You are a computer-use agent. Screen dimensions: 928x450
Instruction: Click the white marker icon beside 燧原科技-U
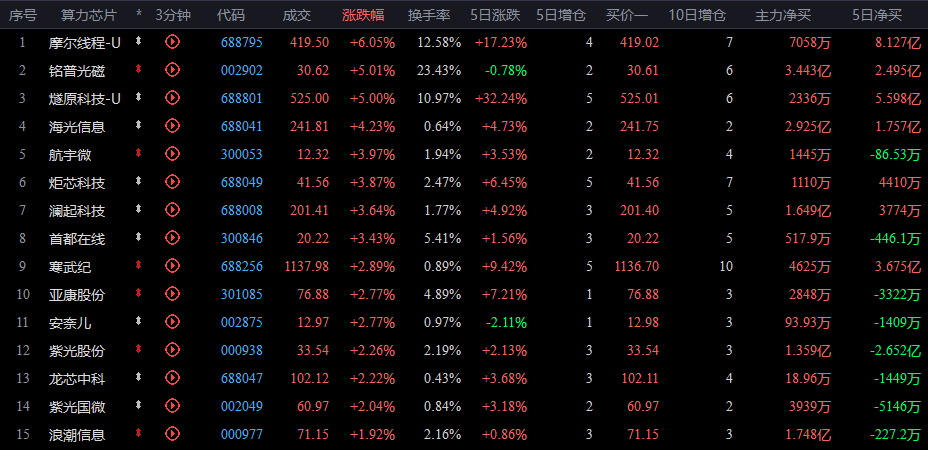coord(139,98)
